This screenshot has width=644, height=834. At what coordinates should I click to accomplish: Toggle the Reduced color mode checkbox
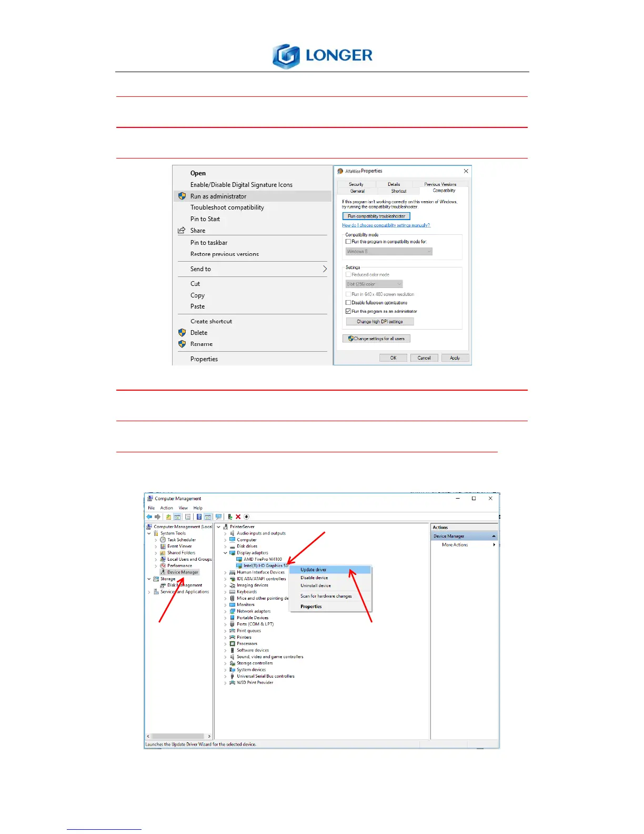(x=348, y=274)
